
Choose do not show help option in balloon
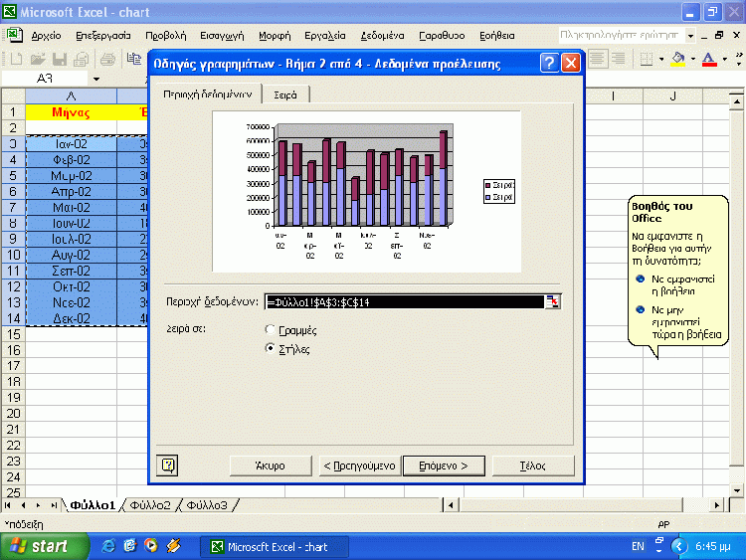tap(685, 322)
